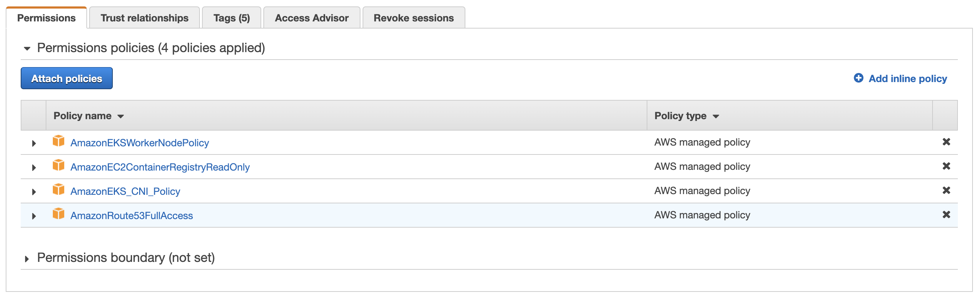Expand the AmazonRoute53FullAccess policy row
Screen dimensions: 980x299
pyautogui.click(x=34, y=217)
